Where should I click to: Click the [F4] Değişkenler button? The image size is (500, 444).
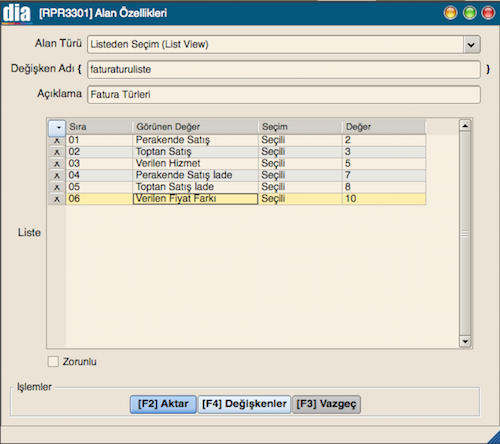(x=244, y=404)
